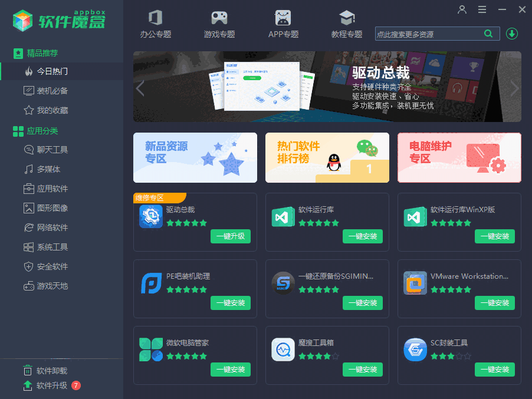Show the next banner slide
532x399 pixels.
(x=514, y=87)
